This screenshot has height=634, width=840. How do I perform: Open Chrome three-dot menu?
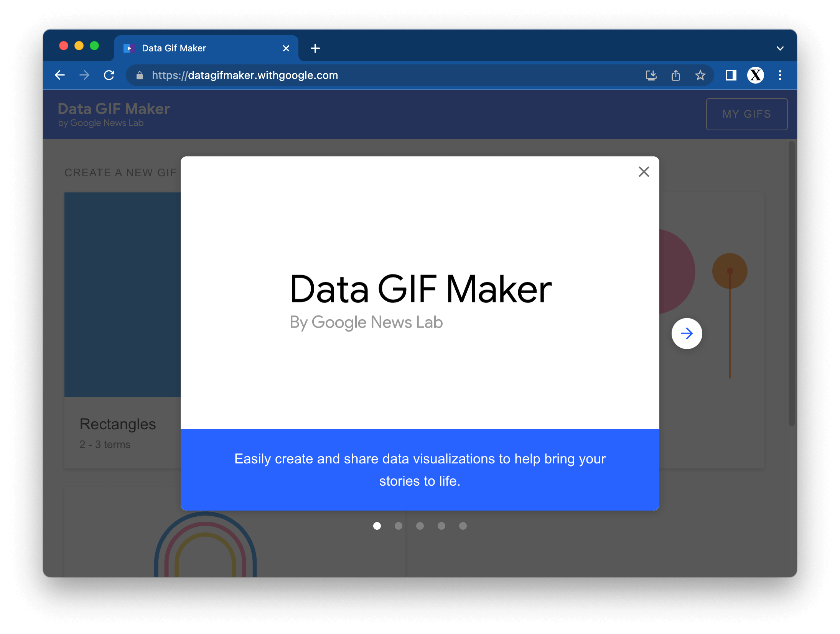(x=780, y=75)
